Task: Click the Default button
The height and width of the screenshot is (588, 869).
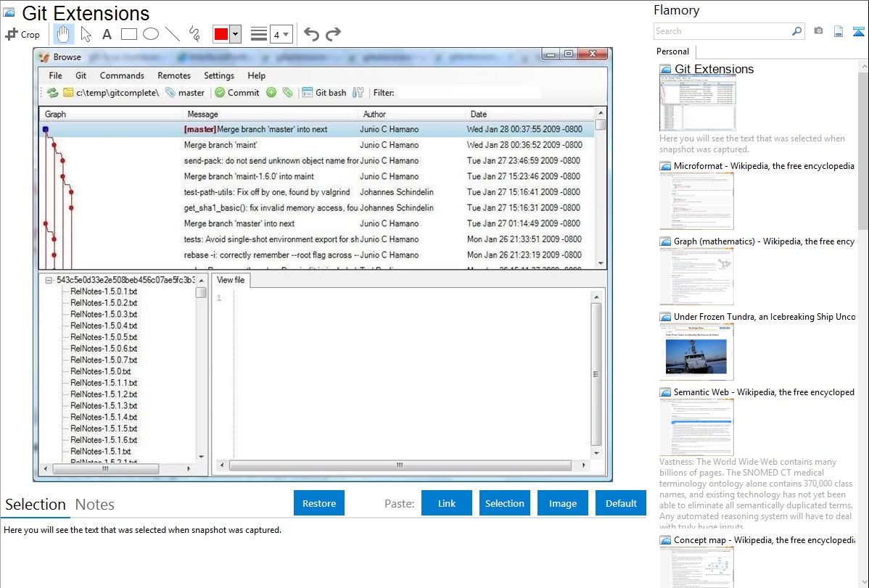Action: click(621, 503)
